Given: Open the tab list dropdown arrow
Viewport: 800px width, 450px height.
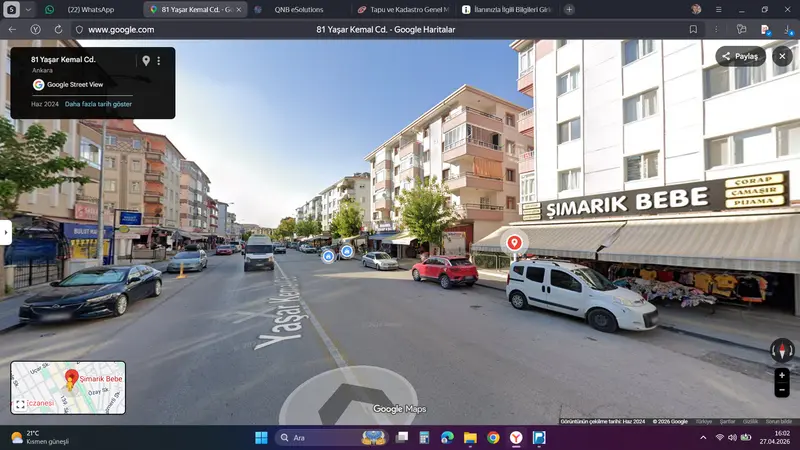Looking at the screenshot, I should (28, 9).
